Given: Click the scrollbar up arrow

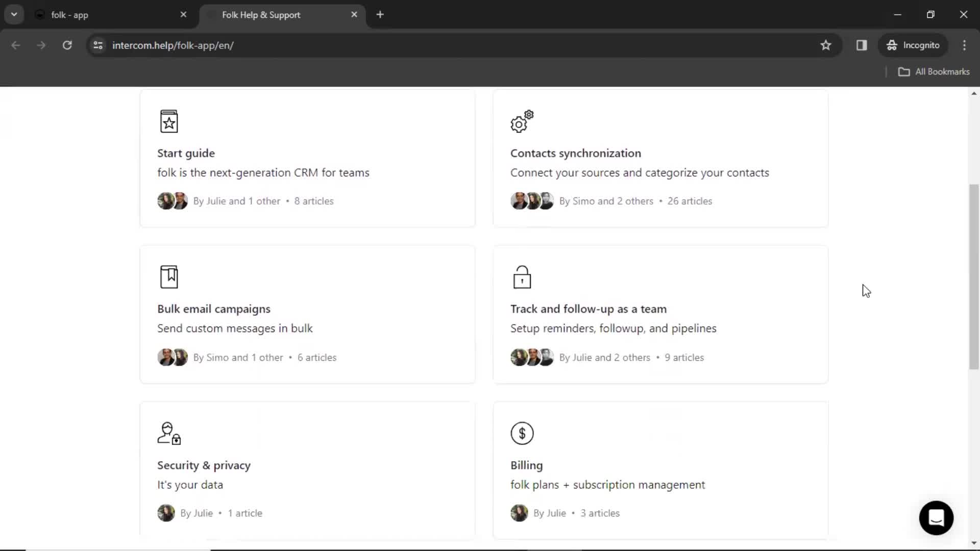Looking at the screenshot, I should 974,93.
